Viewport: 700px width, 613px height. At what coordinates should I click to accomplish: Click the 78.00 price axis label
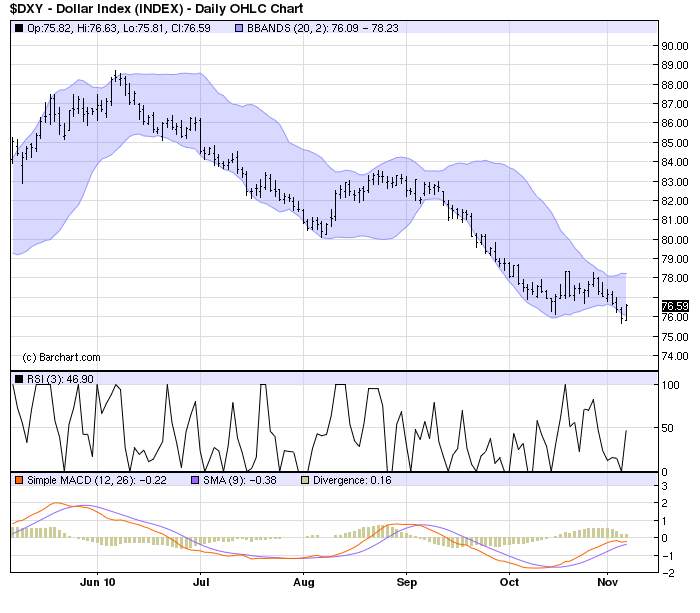675,278
